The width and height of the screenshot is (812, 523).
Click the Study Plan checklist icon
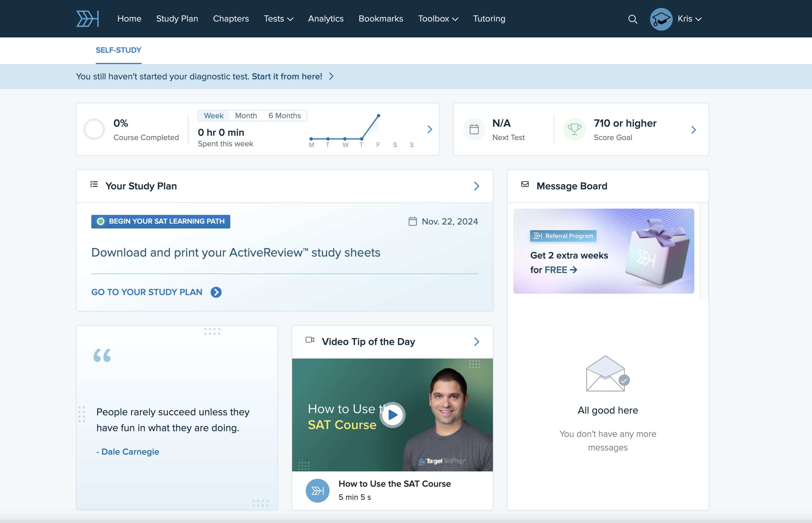click(94, 185)
